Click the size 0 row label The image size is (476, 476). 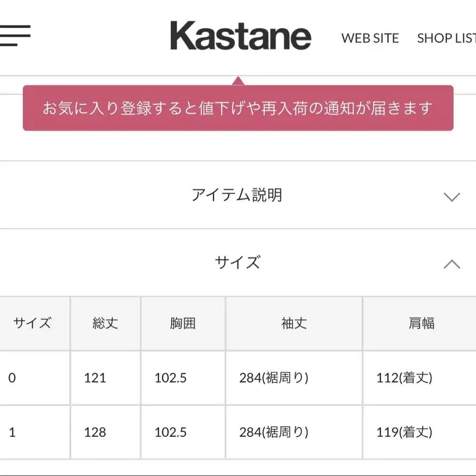pos(12,378)
